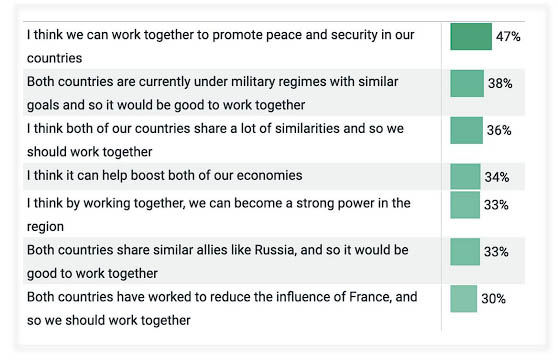The image size is (558, 364).
Task: Click the 'similar allies like Russia' row
Action: (x=274, y=261)
